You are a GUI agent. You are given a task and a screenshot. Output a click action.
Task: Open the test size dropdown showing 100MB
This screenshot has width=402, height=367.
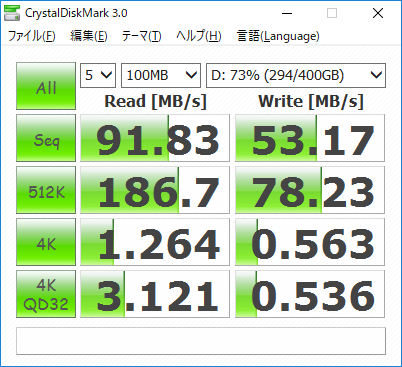tap(161, 75)
